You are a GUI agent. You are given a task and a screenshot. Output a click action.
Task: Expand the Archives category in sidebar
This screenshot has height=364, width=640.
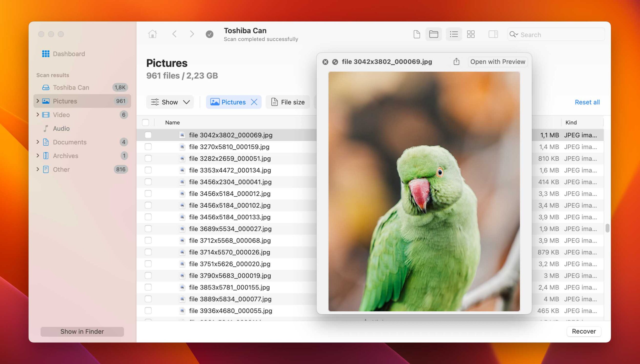pyautogui.click(x=38, y=155)
